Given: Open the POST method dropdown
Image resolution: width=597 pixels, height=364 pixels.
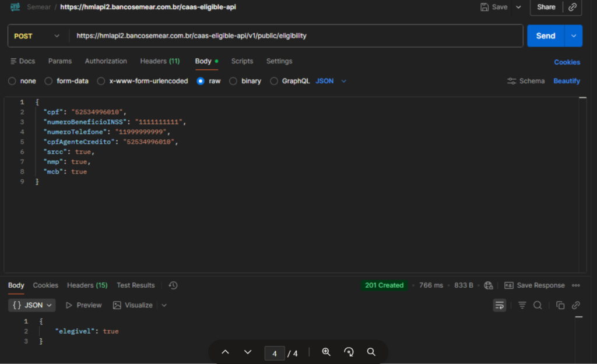Looking at the screenshot, I should [37, 36].
